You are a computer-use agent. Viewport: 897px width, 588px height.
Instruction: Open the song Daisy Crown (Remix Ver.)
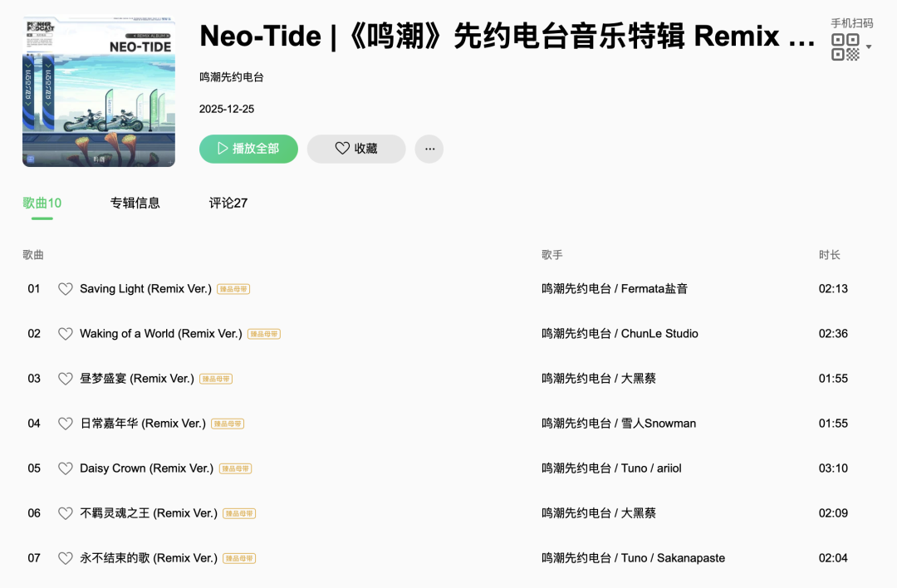coord(146,468)
